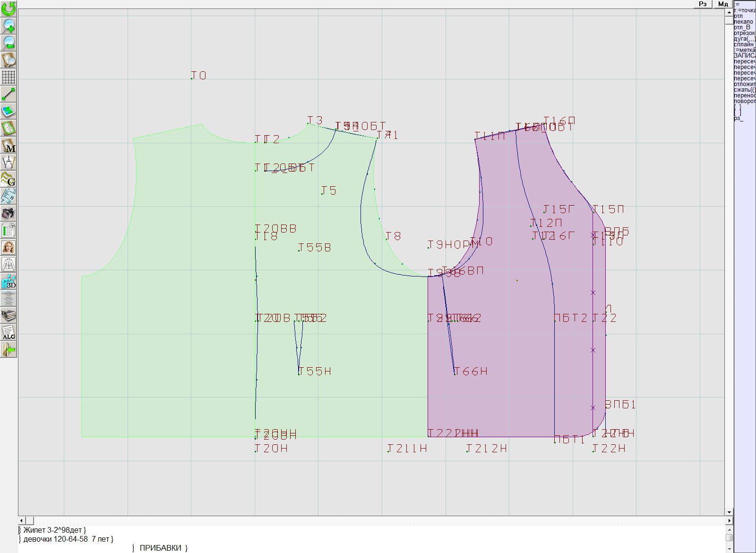
Task: Open the woman portrait icon
Action: point(9,247)
